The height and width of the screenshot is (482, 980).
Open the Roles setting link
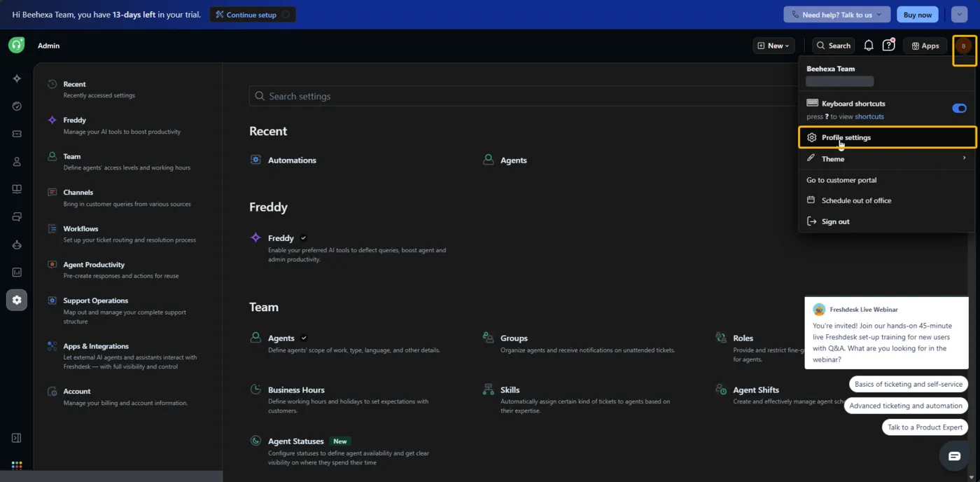pyautogui.click(x=743, y=338)
